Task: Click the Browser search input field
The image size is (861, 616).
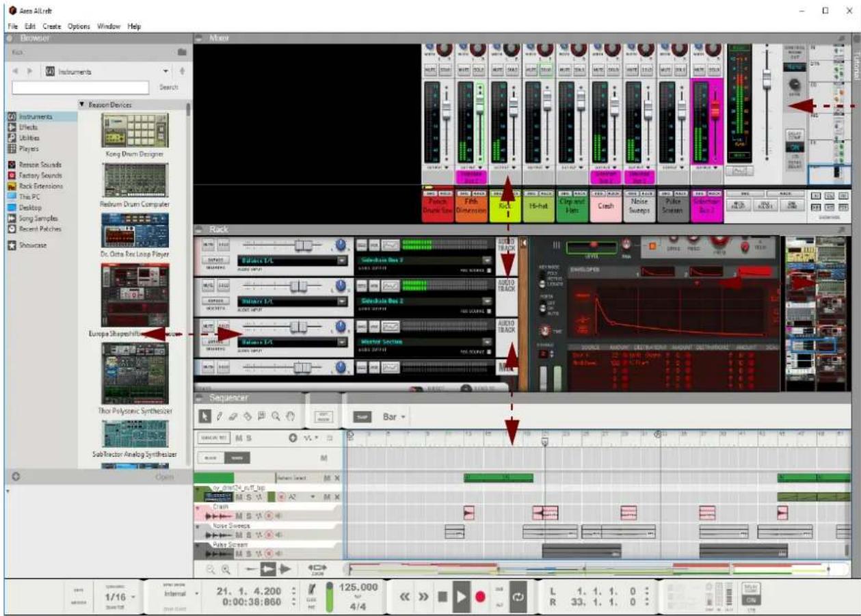Action: pos(80,88)
